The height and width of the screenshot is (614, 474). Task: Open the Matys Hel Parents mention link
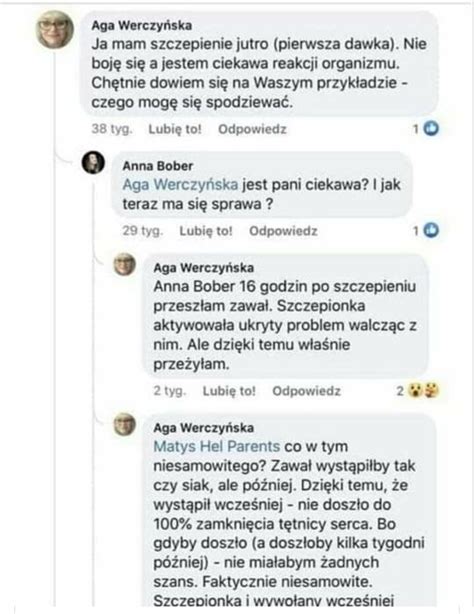[217, 446]
